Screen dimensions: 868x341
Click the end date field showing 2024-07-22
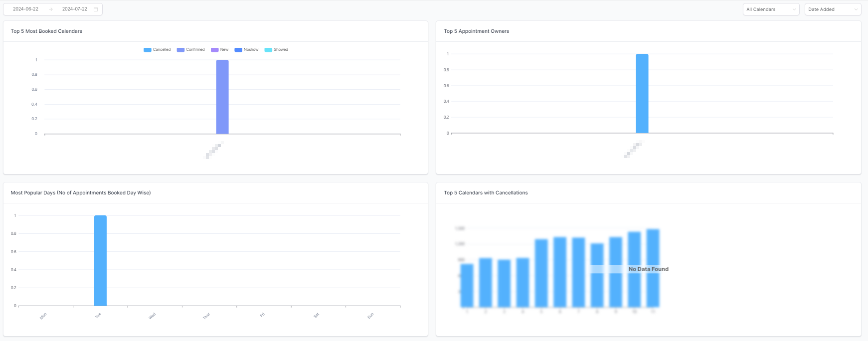point(75,9)
